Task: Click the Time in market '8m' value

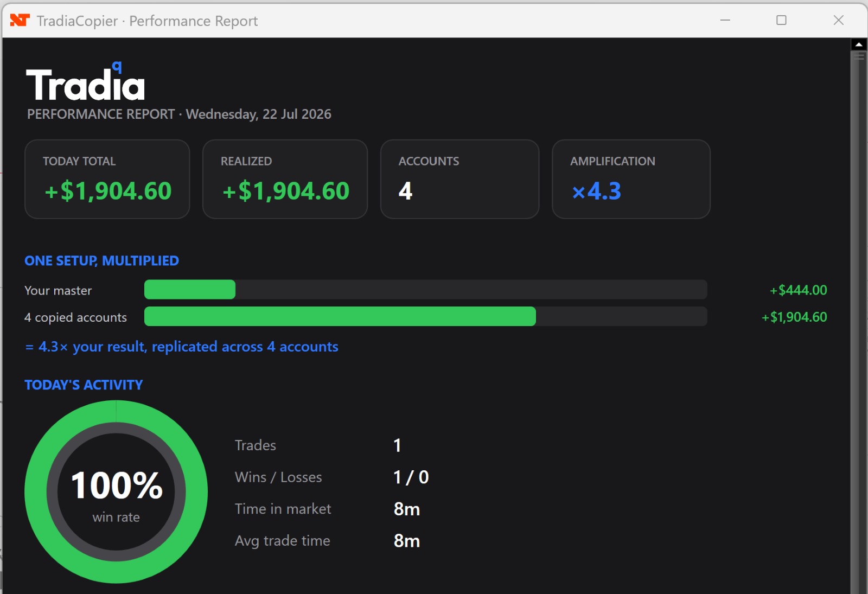Action: coord(407,509)
